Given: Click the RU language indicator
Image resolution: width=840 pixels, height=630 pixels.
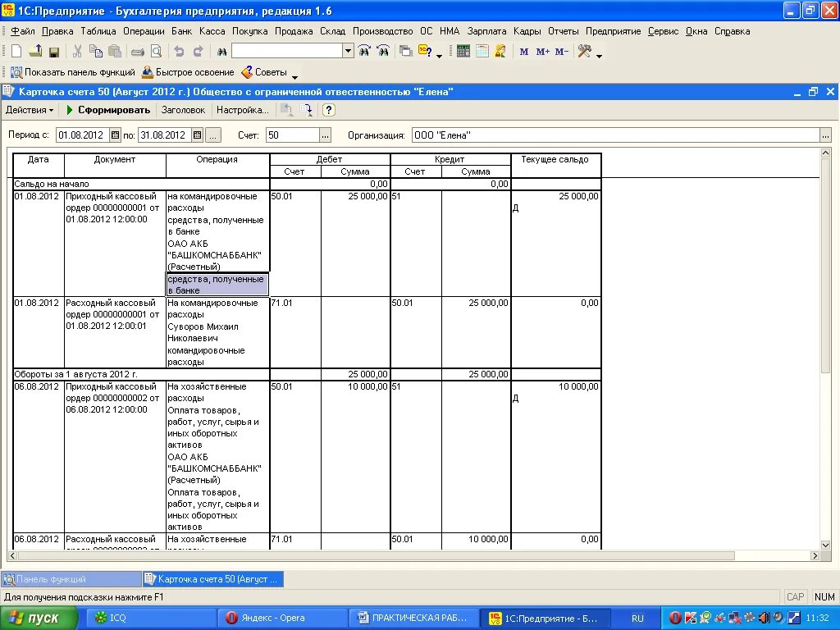Looking at the screenshot, I should 637,619.
